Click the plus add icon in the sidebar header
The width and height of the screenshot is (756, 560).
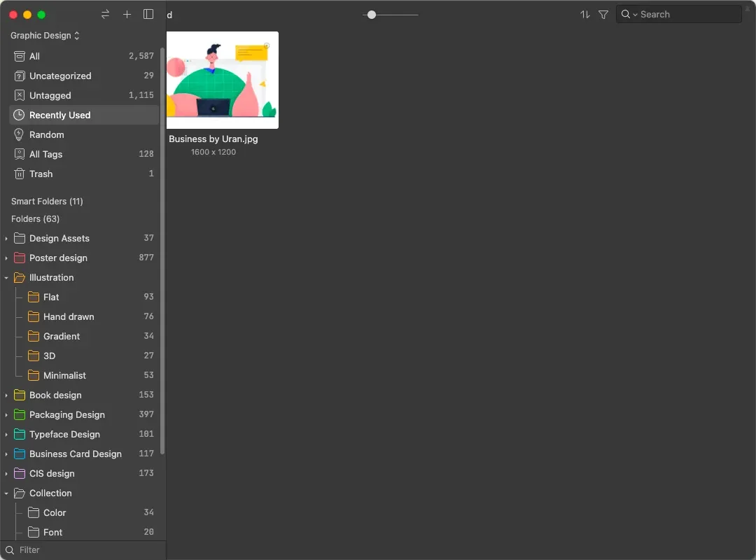(127, 15)
